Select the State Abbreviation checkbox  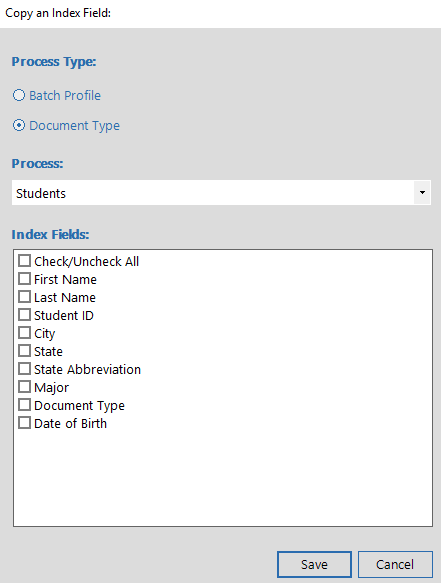pyautogui.click(x=25, y=368)
